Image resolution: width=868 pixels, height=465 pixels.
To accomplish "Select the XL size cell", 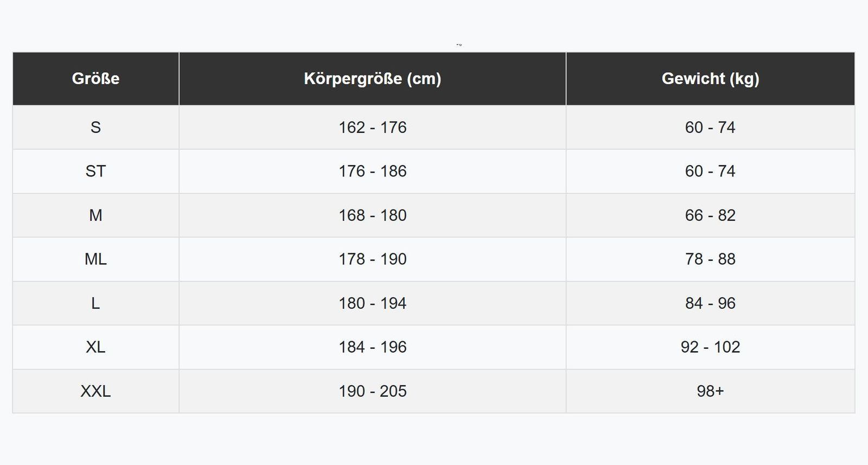I will pos(95,347).
